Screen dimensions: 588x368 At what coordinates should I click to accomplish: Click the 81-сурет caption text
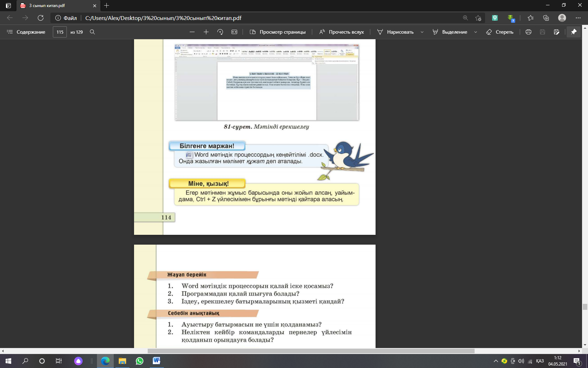coord(266,127)
